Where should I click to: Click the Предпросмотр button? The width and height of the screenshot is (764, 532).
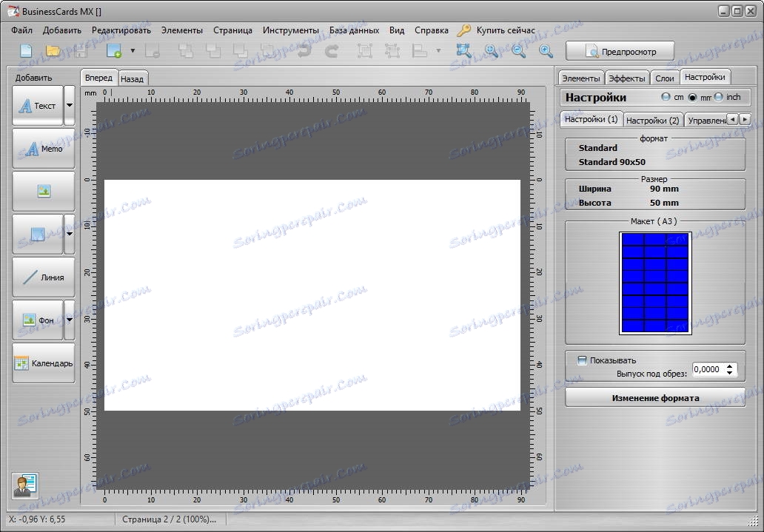[620, 51]
